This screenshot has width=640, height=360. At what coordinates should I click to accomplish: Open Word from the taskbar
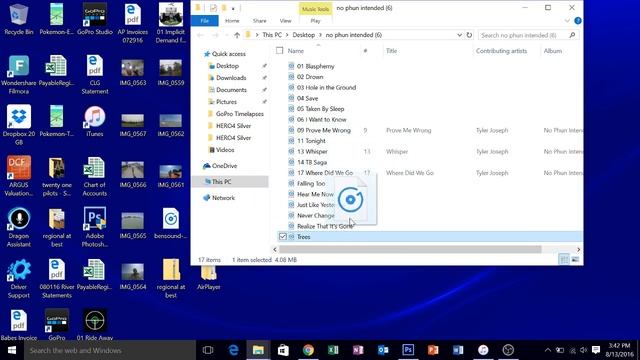458,350
